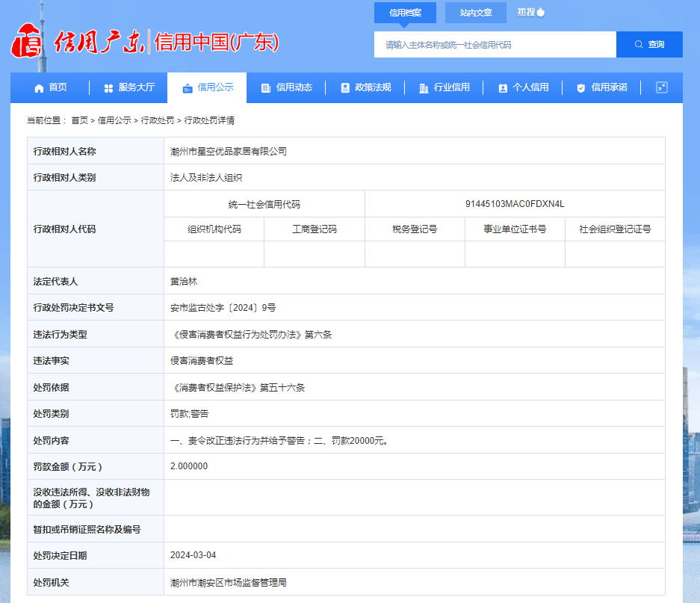Click the person icon beside 个人信用
The width and height of the screenshot is (700, 603).
503,88
